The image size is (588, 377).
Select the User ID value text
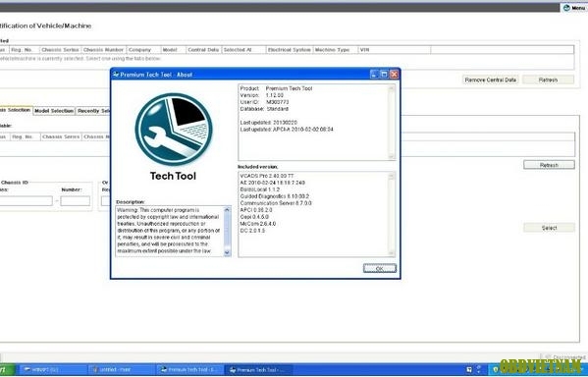click(x=277, y=102)
